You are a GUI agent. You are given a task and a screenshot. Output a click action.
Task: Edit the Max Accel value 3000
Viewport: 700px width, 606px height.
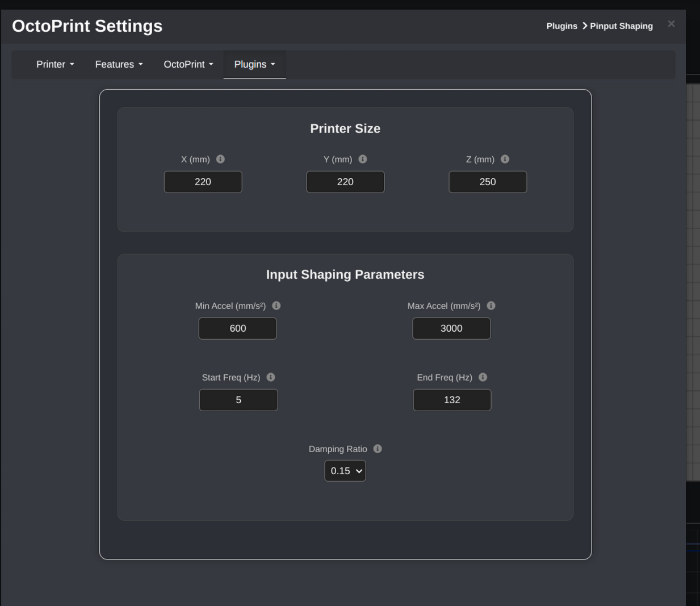point(451,328)
